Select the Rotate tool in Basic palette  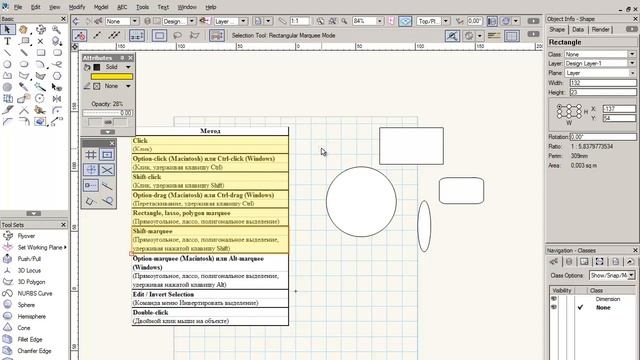click(40, 98)
